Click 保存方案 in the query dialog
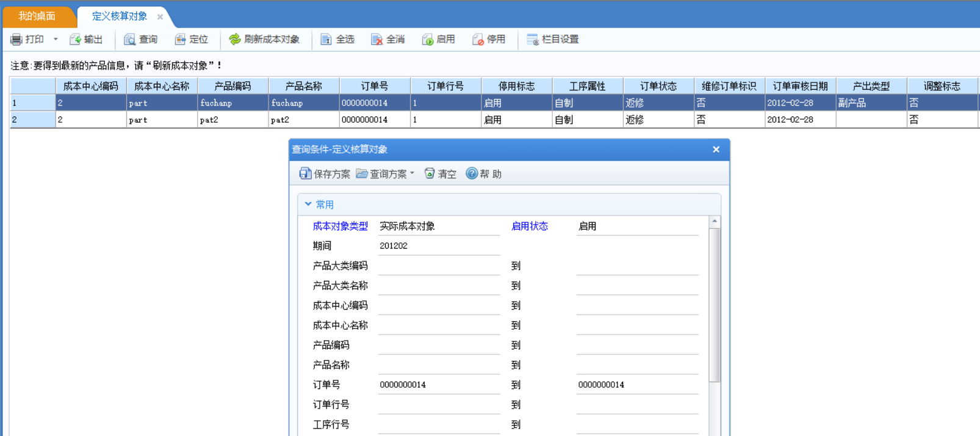 pos(325,174)
